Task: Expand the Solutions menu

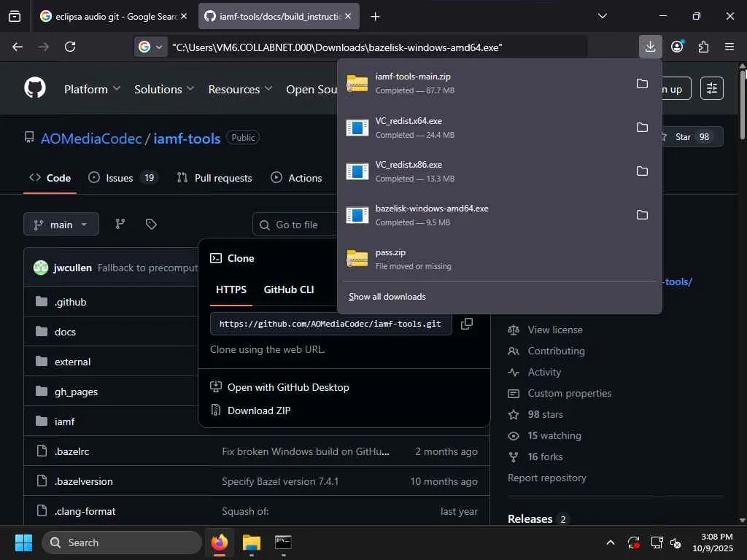Action: (164, 89)
